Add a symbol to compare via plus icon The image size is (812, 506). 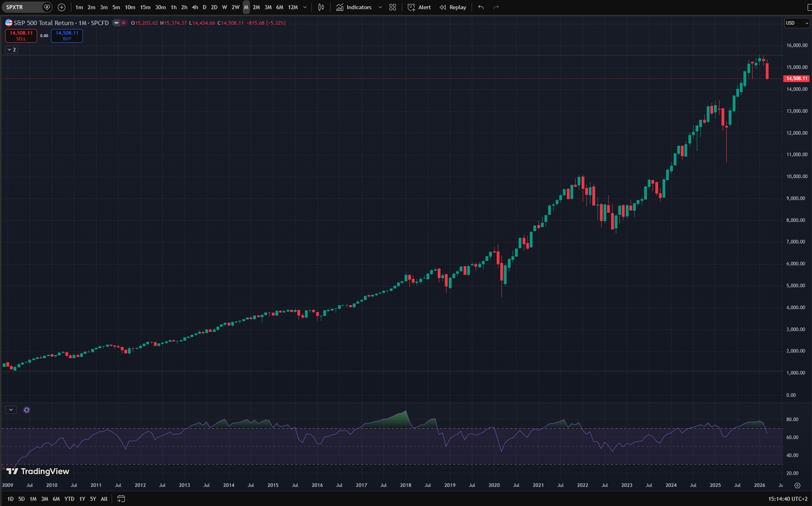pyautogui.click(x=62, y=7)
